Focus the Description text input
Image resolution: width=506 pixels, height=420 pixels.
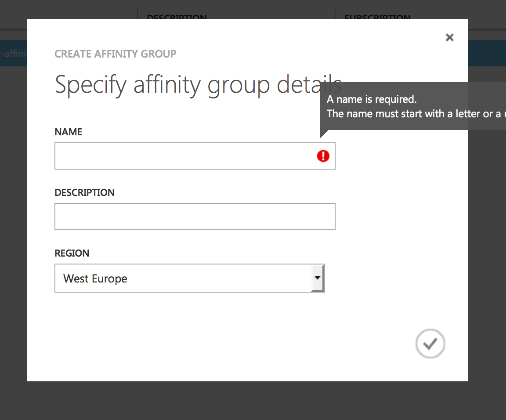[x=195, y=217]
